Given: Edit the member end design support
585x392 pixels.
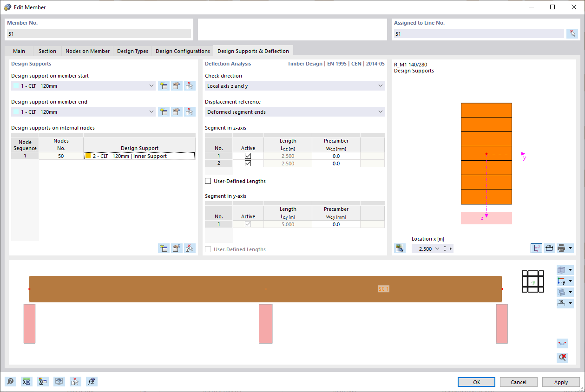Looking at the screenshot, I should [x=177, y=111].
